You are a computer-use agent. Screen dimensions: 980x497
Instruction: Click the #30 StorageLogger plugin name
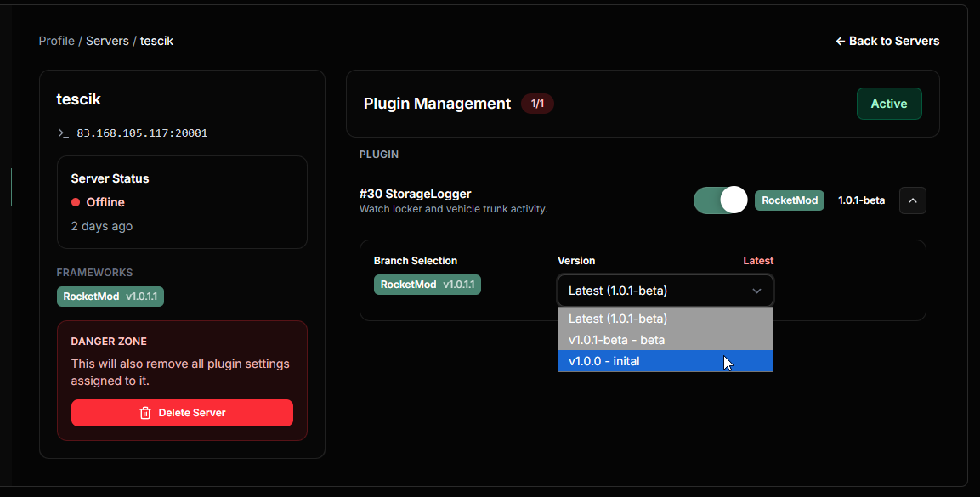coord(415,194)
